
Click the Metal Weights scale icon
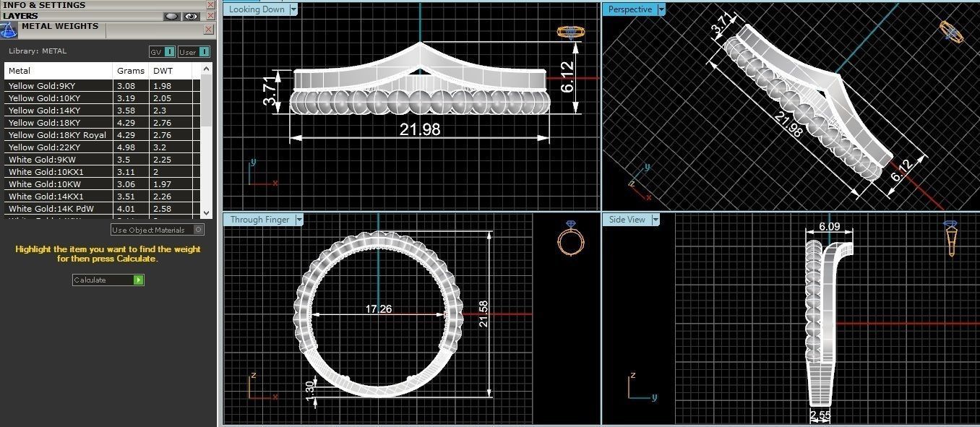[x=9, y=30]
